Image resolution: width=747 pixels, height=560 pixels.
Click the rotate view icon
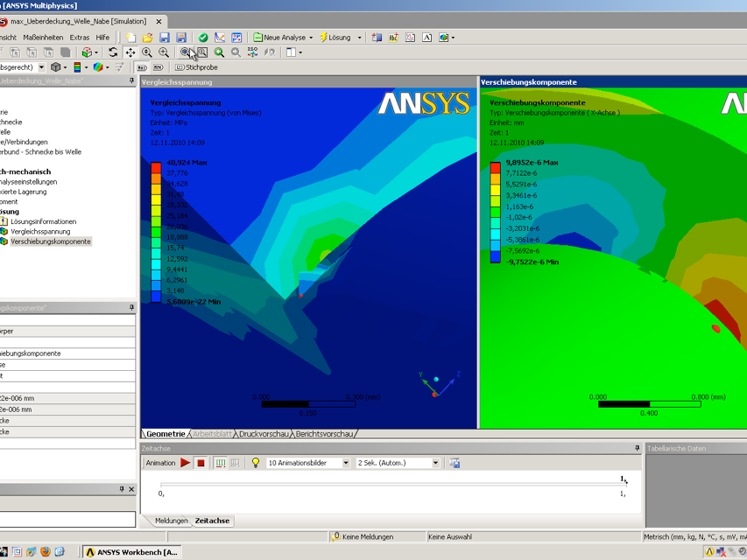pyautogui.click(x=113, y=52)
